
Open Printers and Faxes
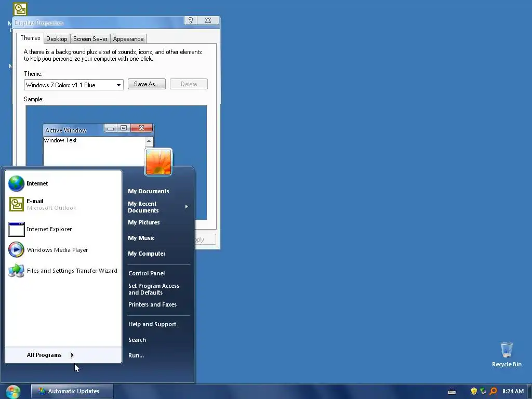(x=152, y=304)
